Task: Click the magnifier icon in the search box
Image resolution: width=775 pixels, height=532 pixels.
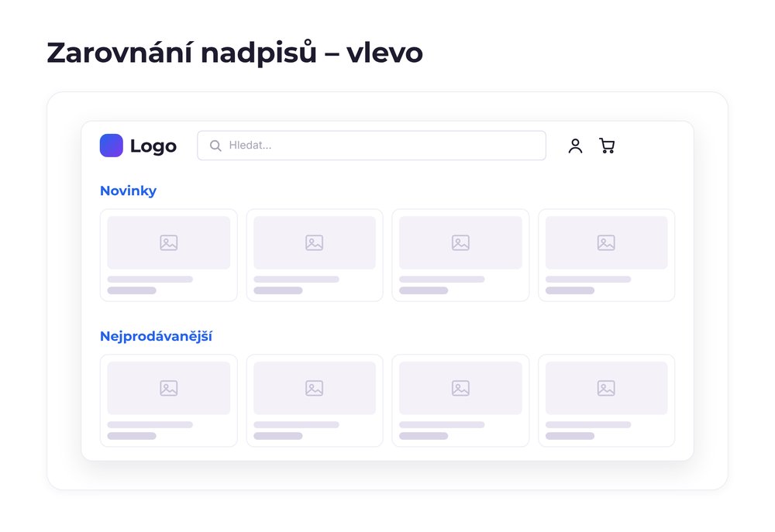Action: click(215, 146)
